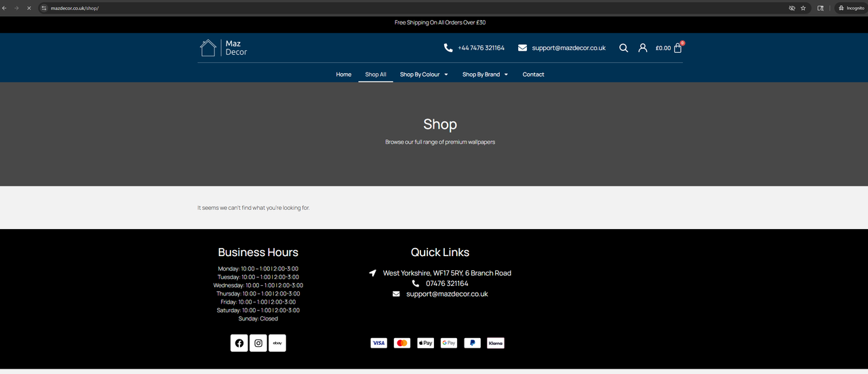Viewport: 868px width, 374px height.
Task: Click "Browse our full range of premium wallpapers"
Action: [x=440, y=142]
